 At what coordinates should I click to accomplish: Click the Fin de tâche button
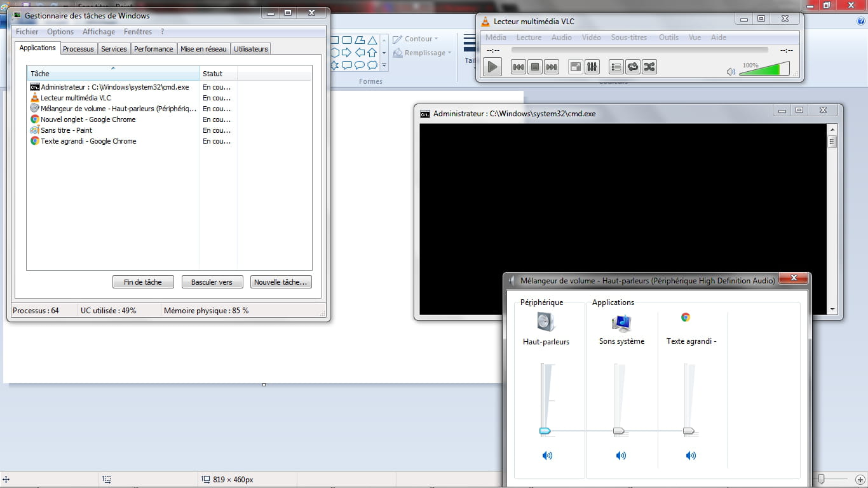coord(143,282)
